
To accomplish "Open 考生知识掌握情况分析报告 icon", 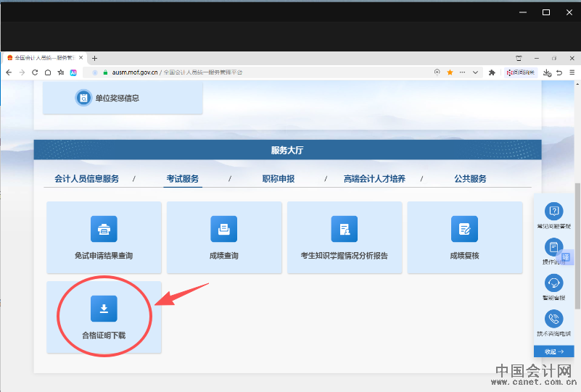I will click(x=345, y=229).
